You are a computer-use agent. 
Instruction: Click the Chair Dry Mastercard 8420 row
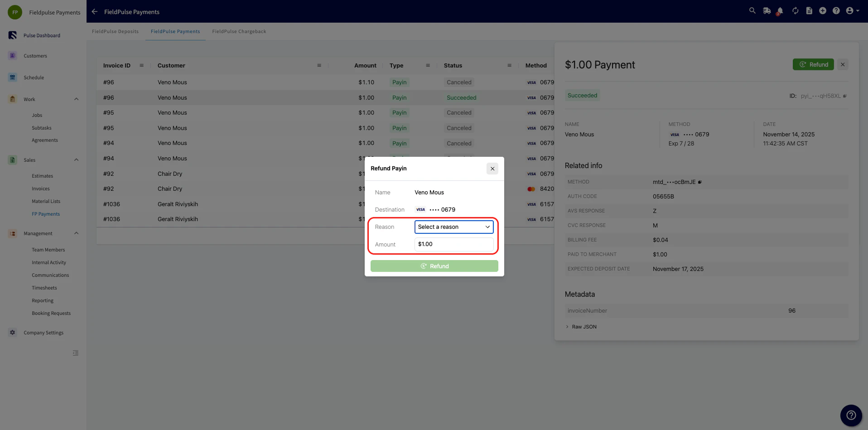(325, 188)
